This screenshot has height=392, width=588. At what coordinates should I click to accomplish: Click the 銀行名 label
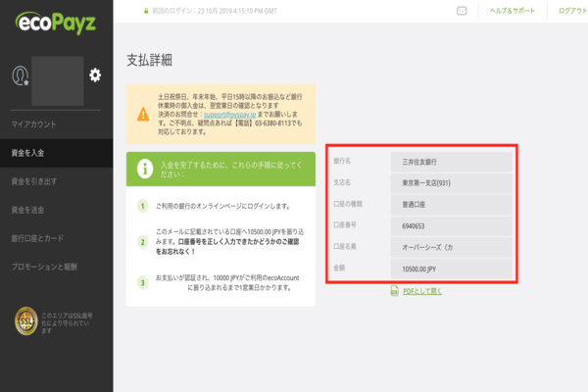point(342,161)
